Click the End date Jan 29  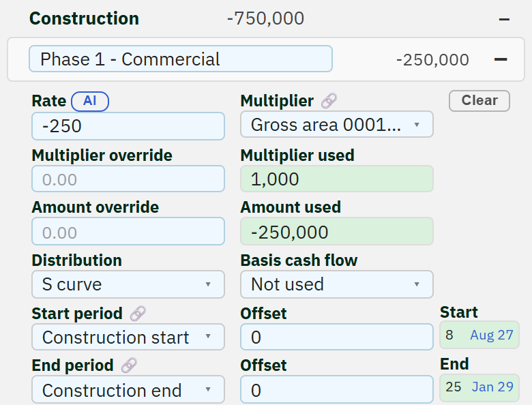[492, 387]
